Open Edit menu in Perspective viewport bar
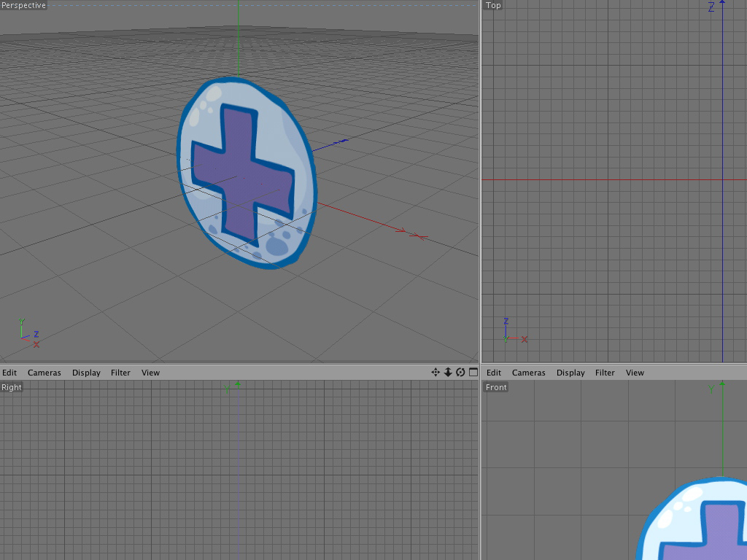Viewport: 747px width, 560px height. [x=9, y=373]
